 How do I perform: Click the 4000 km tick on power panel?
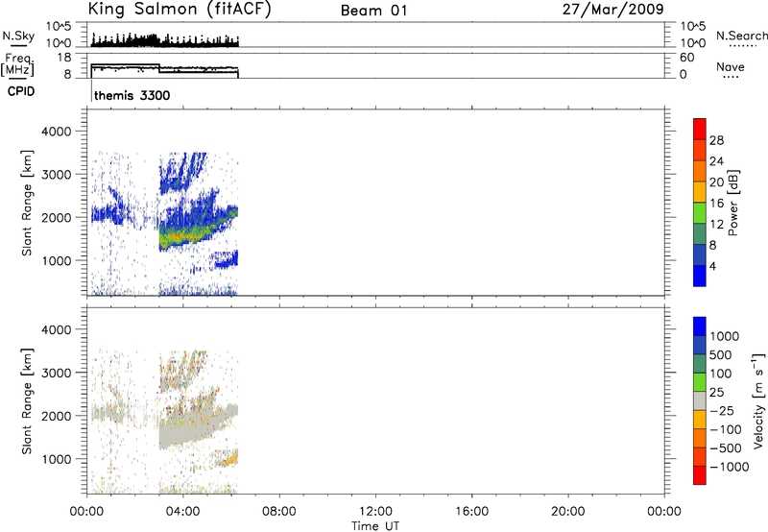pyautogui.click(x=56, y=132)
